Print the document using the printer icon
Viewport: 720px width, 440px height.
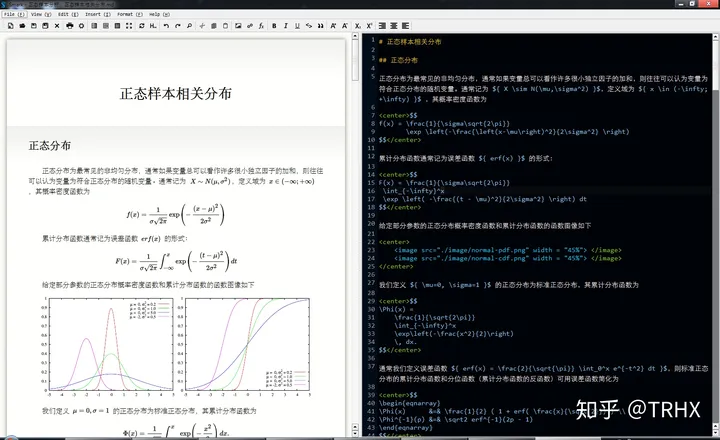(69, 26)
